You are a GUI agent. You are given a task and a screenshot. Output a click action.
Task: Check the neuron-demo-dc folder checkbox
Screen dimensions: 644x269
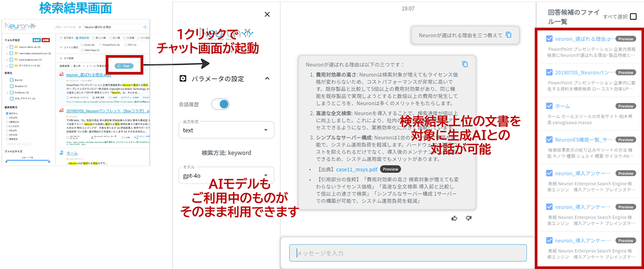[x=11, y=47]
